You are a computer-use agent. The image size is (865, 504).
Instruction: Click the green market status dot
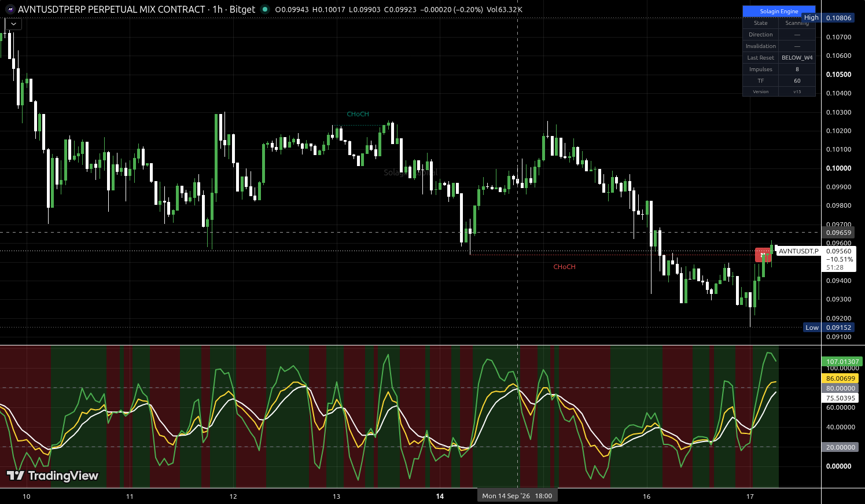(265, 9)
